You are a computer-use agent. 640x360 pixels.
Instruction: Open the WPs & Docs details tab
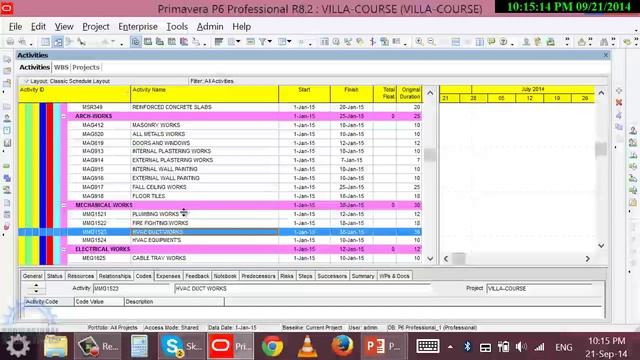(394, 276)
